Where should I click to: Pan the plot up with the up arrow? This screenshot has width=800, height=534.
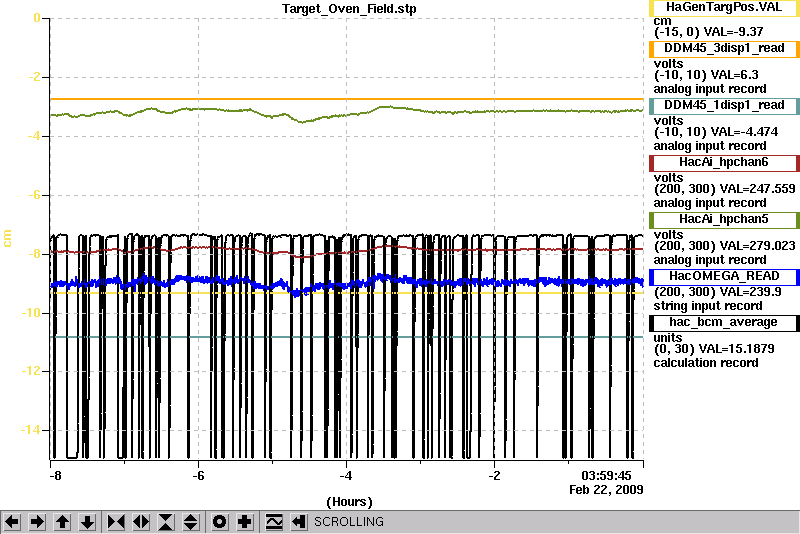coord(62,522)
